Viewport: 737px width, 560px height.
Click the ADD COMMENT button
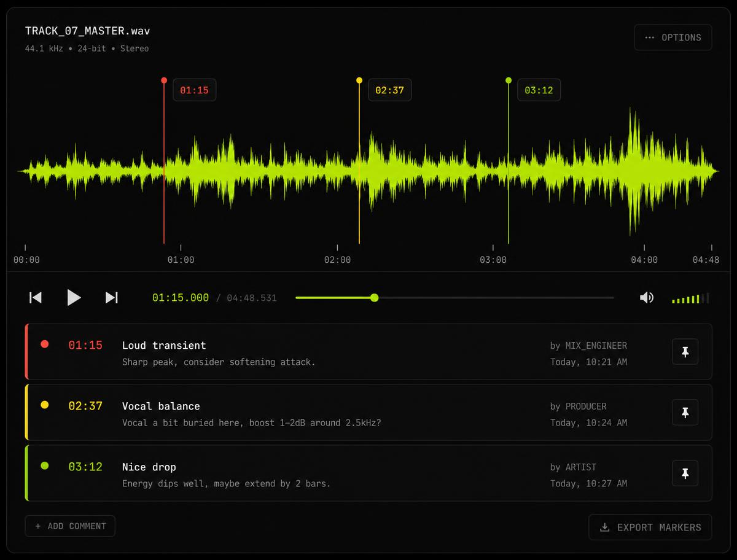[70, 526]
